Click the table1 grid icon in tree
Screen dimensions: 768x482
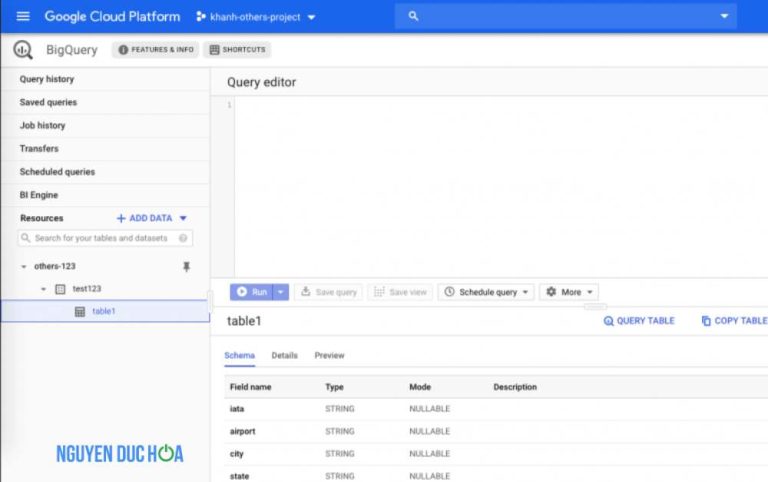tap(80, 312)
